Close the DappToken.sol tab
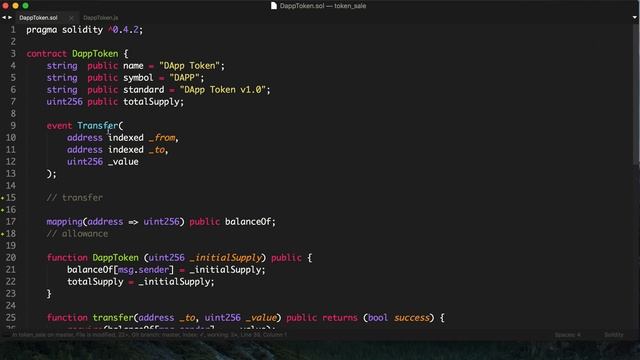The width and height of the screenshot is (640, 360). click(71, 18)
